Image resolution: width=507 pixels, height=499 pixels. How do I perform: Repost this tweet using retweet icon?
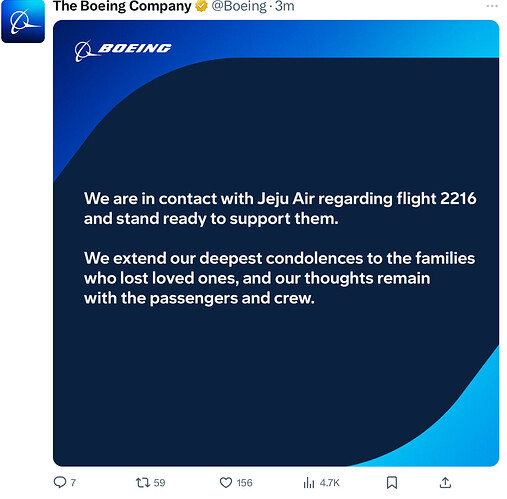143,482
